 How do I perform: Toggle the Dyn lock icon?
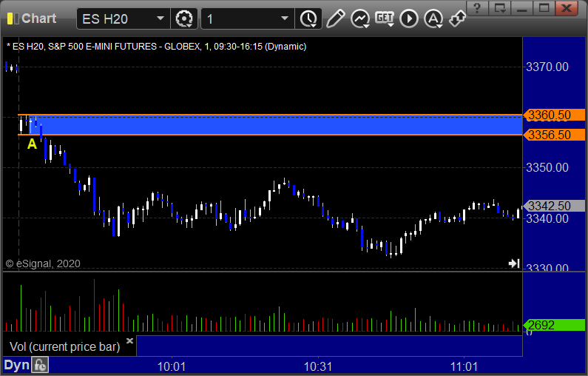coord(40,365)
